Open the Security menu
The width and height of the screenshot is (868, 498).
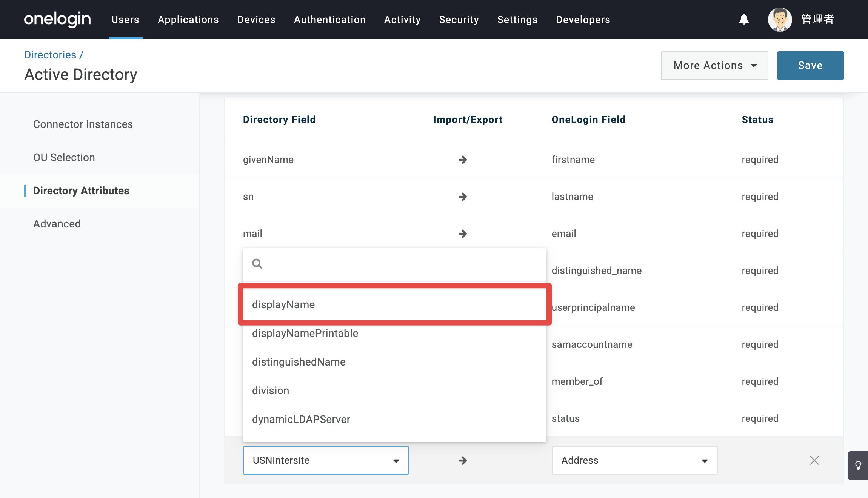[459, 20]
